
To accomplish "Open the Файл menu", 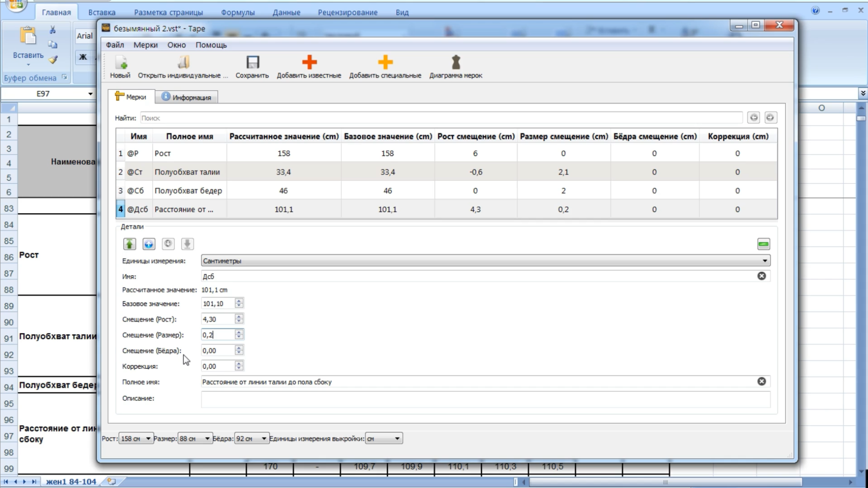I will [115, 45].
